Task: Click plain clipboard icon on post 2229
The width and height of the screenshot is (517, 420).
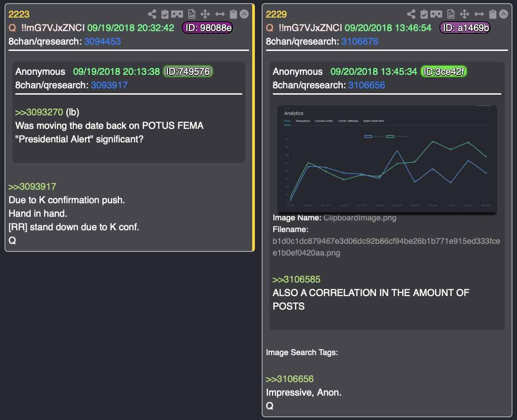Action: [493, 14]
